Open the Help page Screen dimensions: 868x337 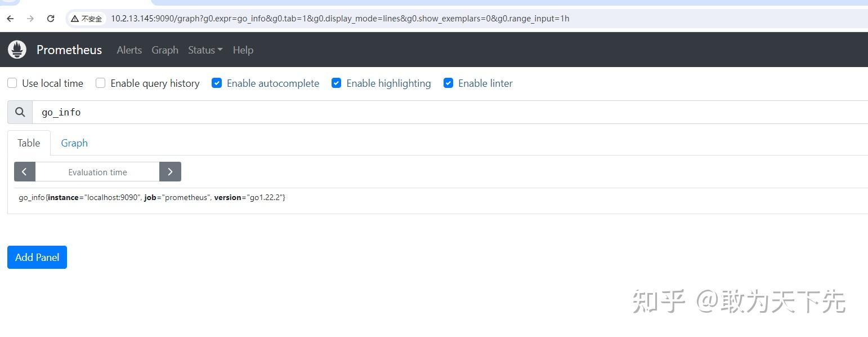[243, 50]
